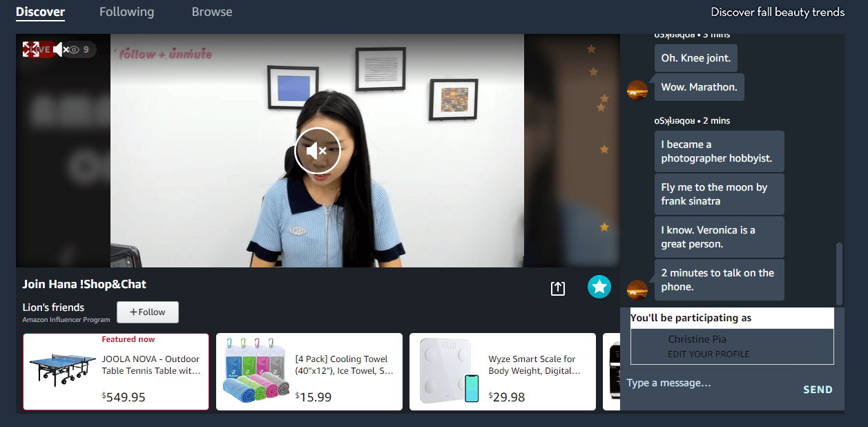Click the 'Wow. Marathon.' chat message
868x427 pixels.
699,87
